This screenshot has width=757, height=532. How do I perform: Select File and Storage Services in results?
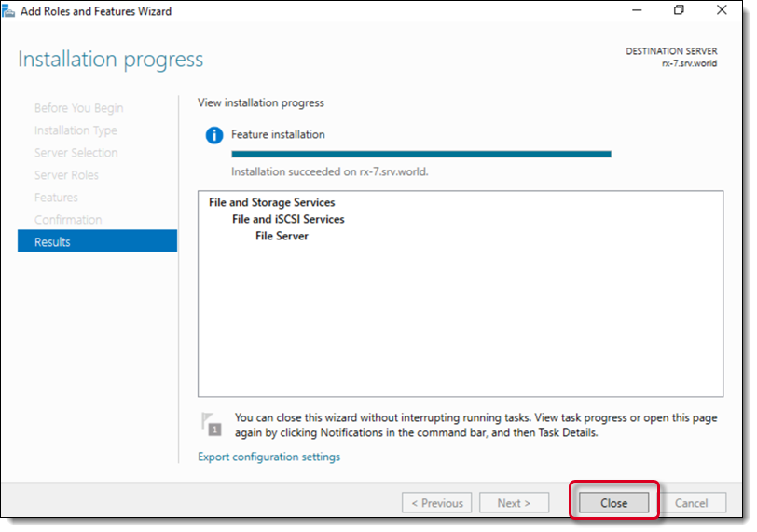271,202
